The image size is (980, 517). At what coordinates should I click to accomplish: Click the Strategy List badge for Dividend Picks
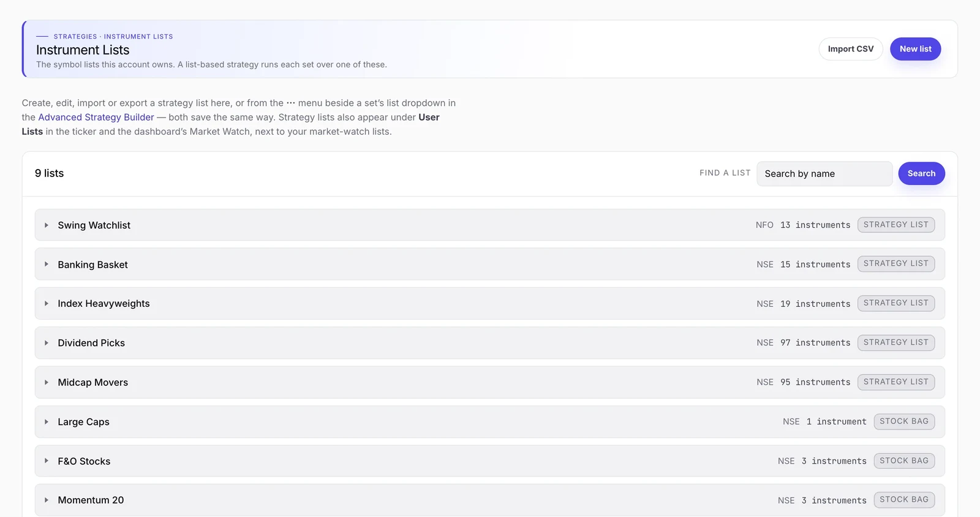[896, 342]
